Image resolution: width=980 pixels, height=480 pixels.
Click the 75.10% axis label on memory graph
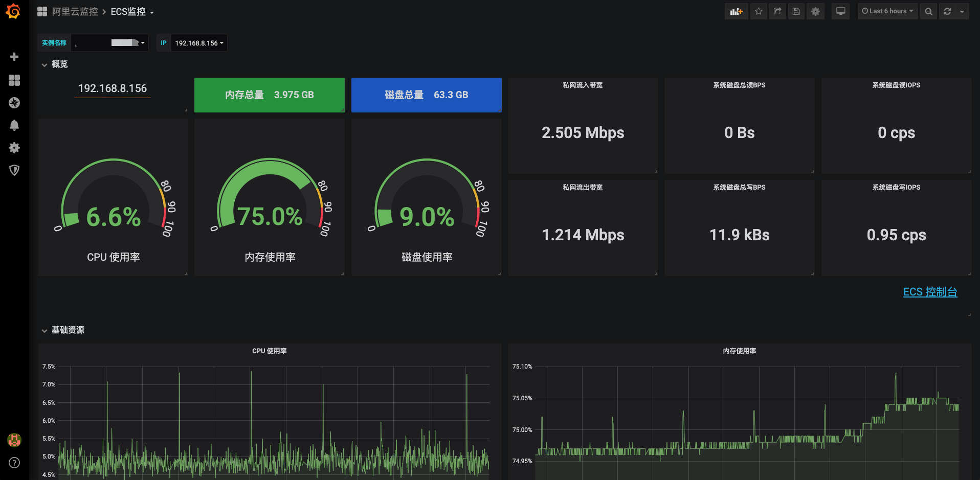click(522, 367)
